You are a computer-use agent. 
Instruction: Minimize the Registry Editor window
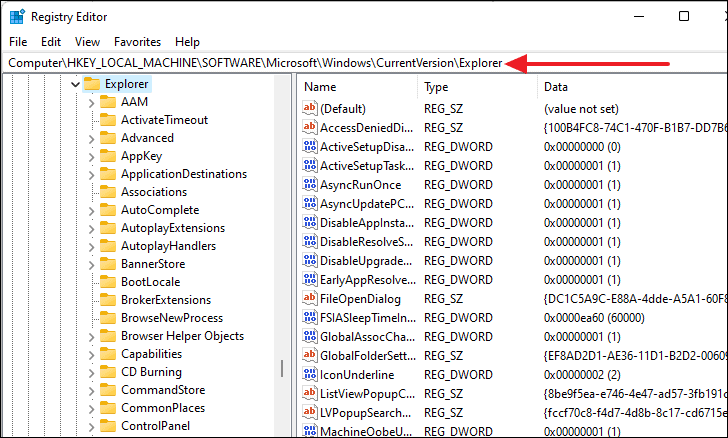pos(639,16)
